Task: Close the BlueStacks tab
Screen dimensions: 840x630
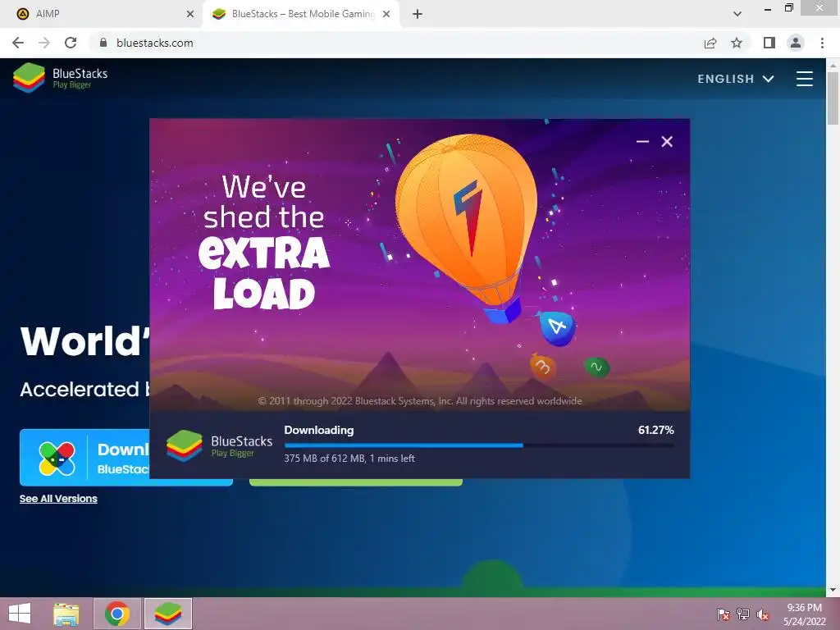Action: [386, 14]
